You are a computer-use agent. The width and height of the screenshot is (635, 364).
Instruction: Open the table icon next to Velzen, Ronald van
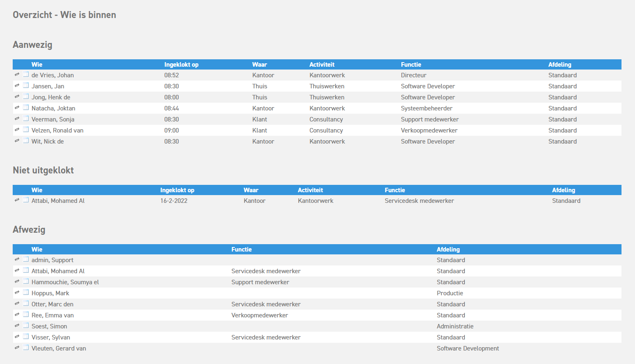point(26,130)
